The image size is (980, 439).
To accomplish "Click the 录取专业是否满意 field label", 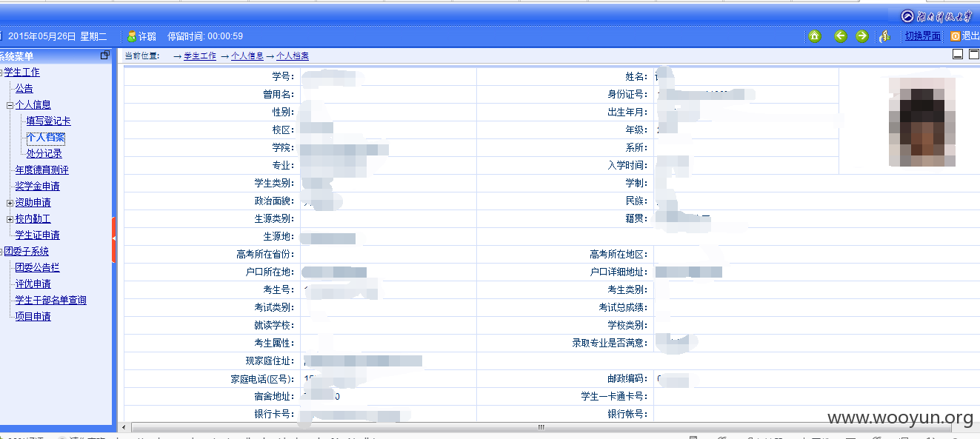I will [x=610, y=344].
